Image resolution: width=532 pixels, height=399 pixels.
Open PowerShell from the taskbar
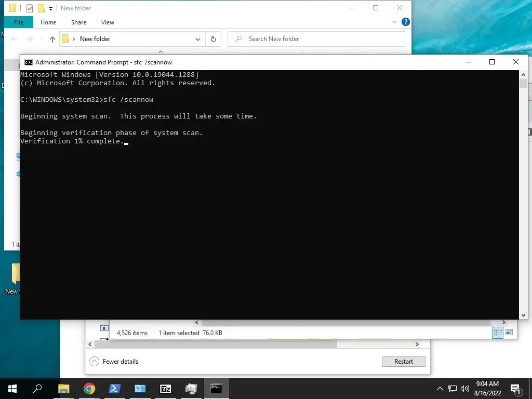click(114, 389)
